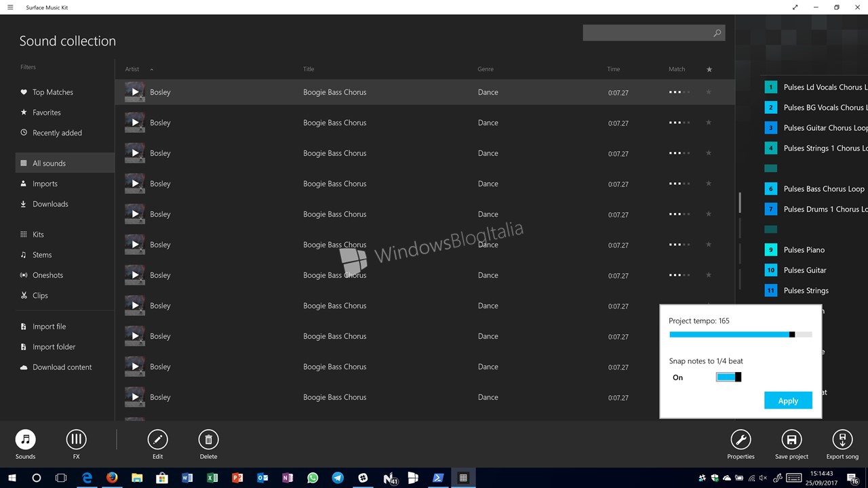Click the sound list vertical scrollbar

(x=739, y=202)
